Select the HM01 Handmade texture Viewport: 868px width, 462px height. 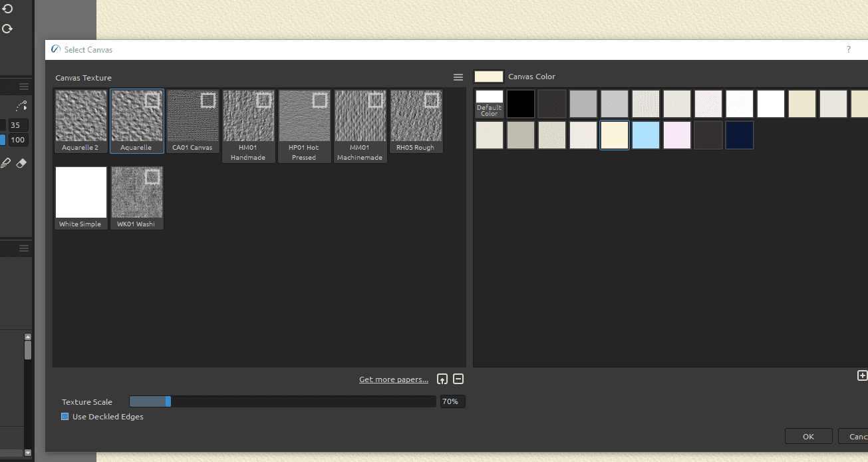249,126
